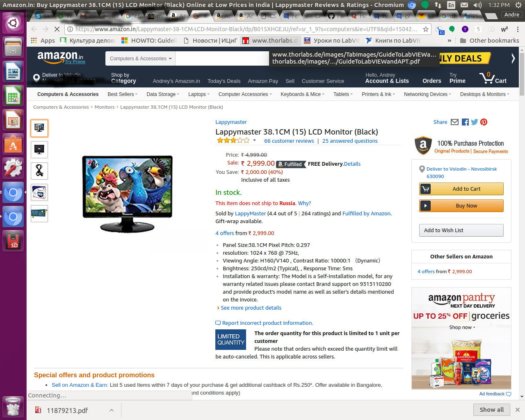
Task: Click the Amazon search input field
Action: (222, 59)
